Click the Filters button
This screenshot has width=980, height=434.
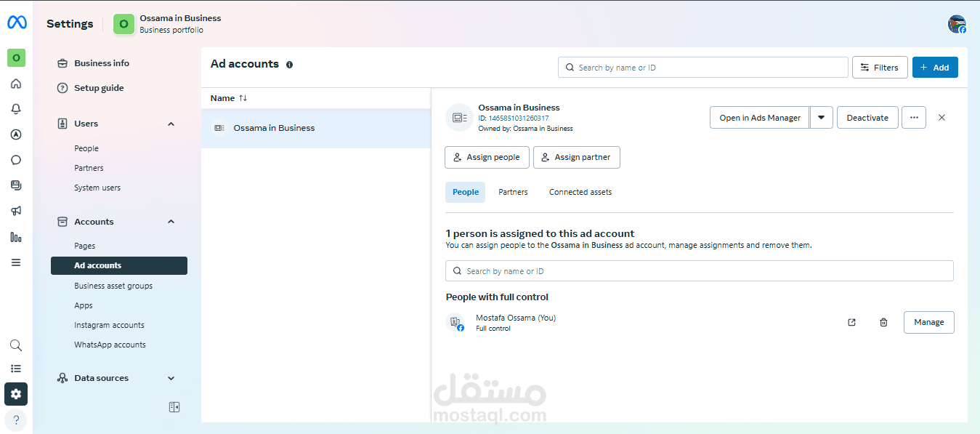pyautogui.click(x=880, y=68)
